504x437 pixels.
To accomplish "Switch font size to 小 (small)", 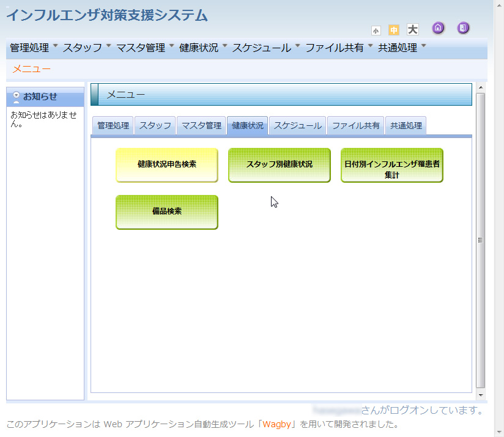I will (x=376, y=30).
